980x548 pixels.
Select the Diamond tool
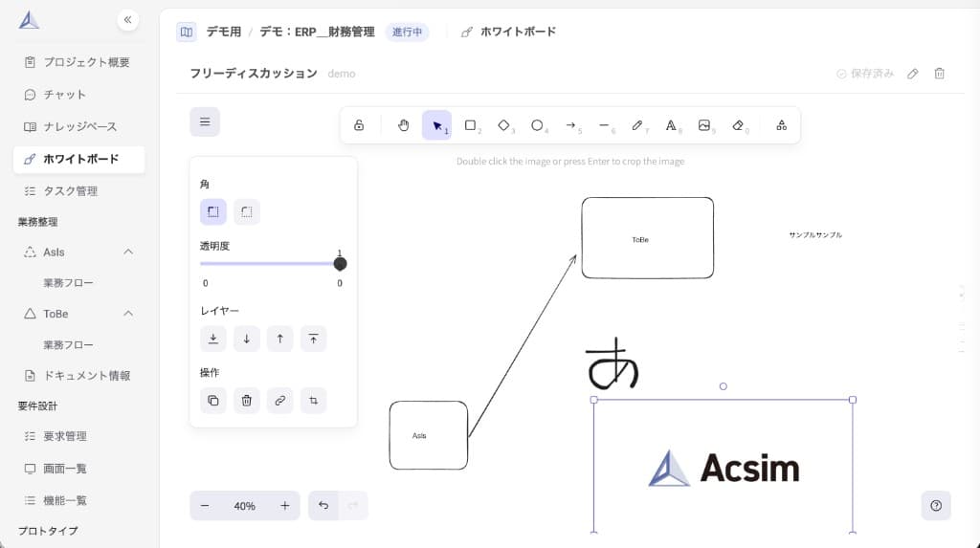tap(503, 125)
